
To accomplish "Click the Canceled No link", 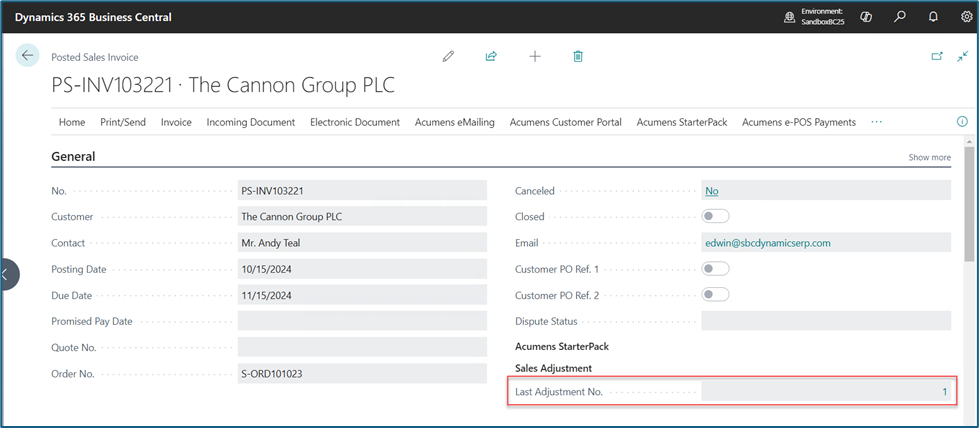I will [x=712, y=191].
